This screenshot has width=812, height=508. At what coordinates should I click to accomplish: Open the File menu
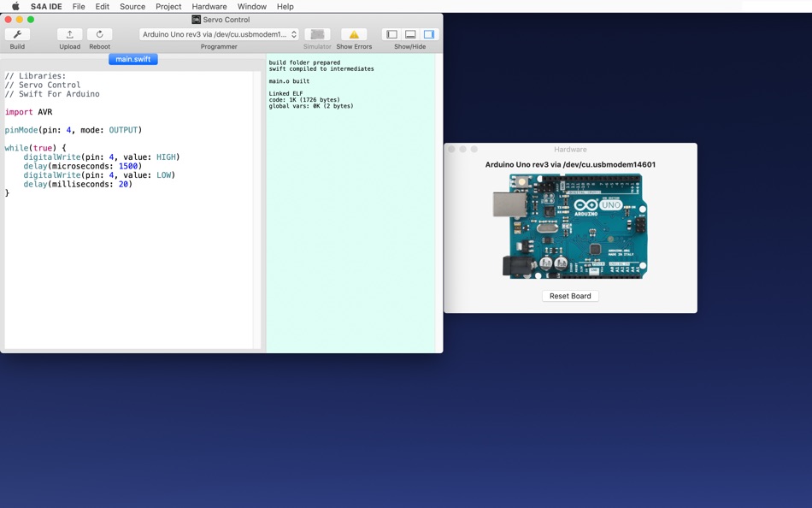(x=79, y=6)
